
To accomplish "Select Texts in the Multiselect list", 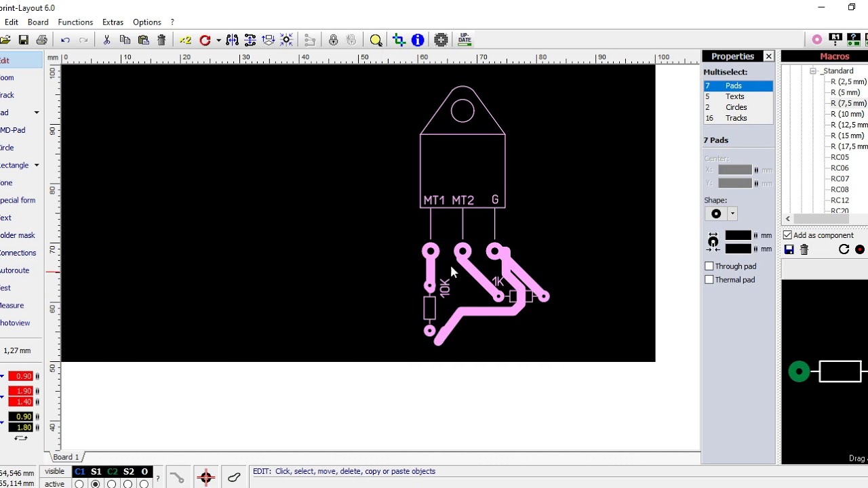I will point(738,96).
